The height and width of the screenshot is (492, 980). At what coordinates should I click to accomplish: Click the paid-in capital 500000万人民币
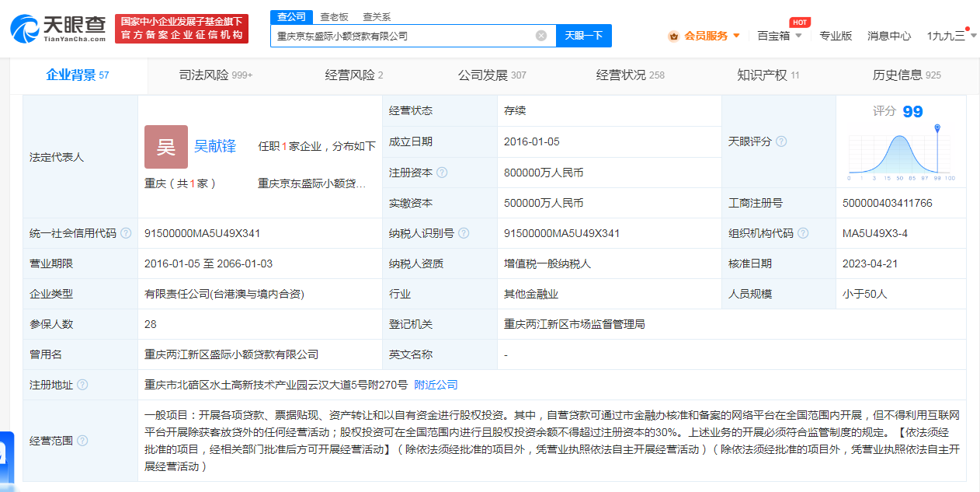[x=544, y=203]
